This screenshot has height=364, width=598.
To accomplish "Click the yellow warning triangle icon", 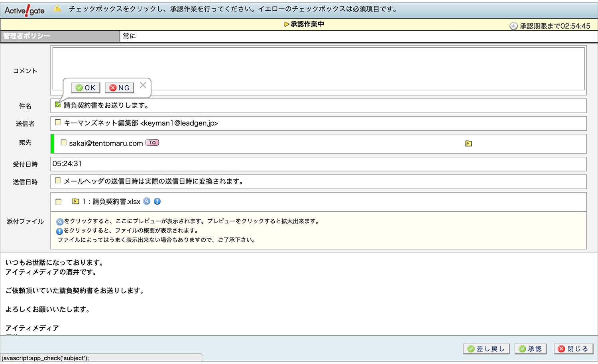I will click(57, 8).
